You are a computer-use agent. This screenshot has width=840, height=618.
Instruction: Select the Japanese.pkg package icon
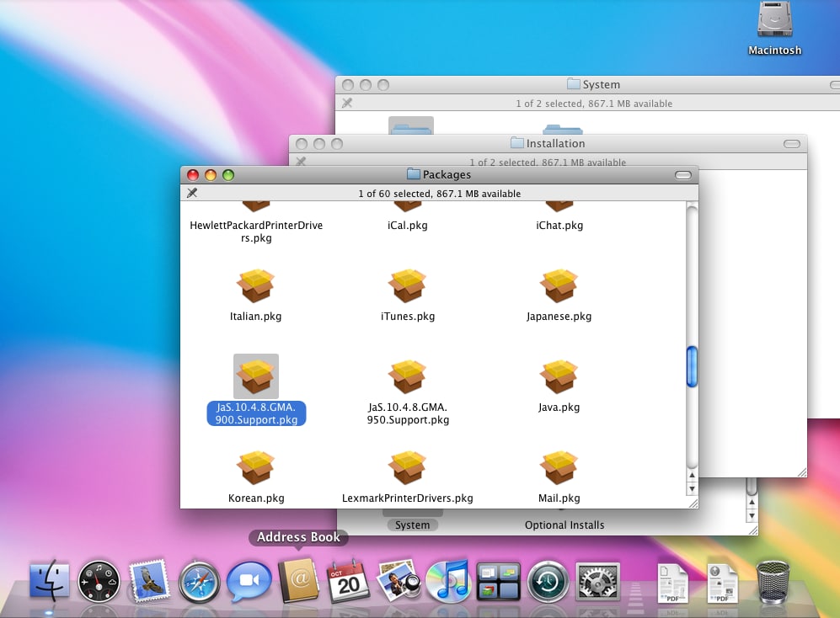tap(559, 285)
